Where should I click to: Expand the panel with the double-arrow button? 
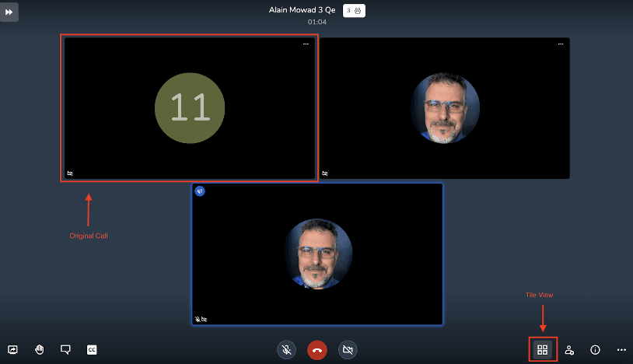9,12
